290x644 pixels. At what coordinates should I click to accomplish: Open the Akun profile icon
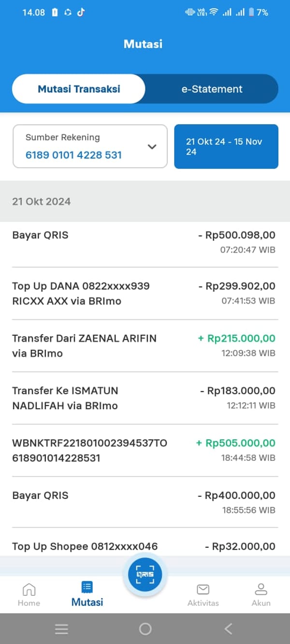click(x=261, y=589)
